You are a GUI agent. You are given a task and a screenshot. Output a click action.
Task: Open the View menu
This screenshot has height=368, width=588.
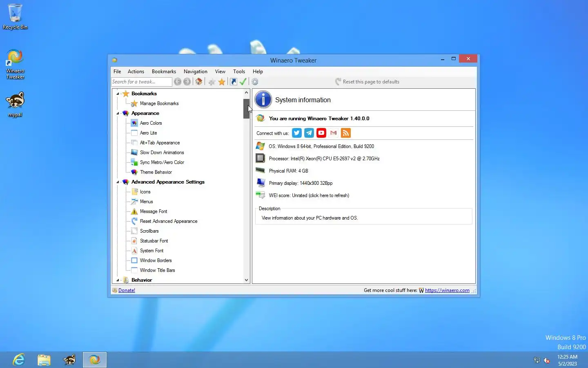point(220,72)
